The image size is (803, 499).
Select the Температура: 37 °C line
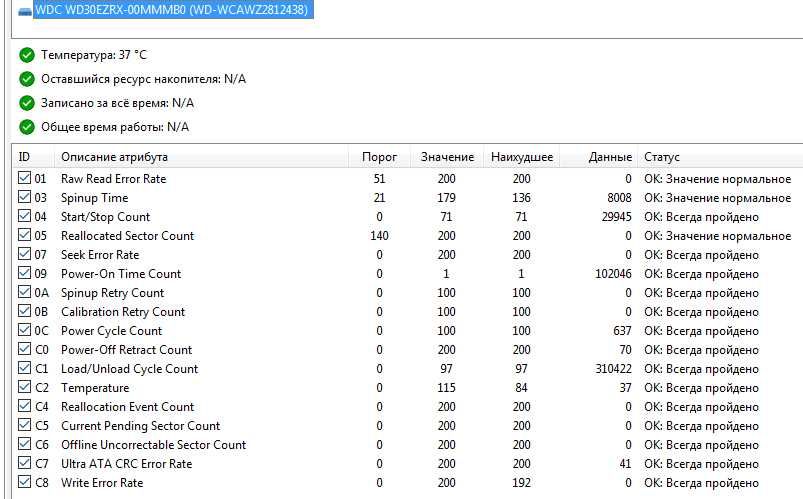click(94, 55)
